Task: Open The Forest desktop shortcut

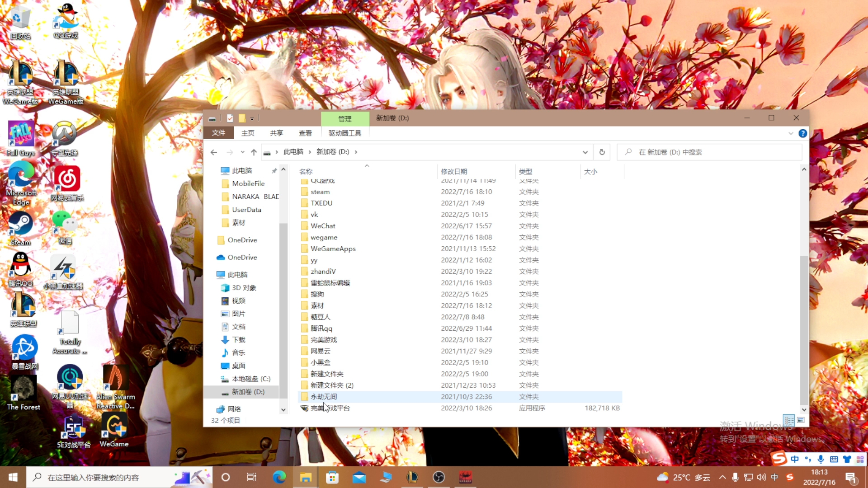Action: click(24, 393)
